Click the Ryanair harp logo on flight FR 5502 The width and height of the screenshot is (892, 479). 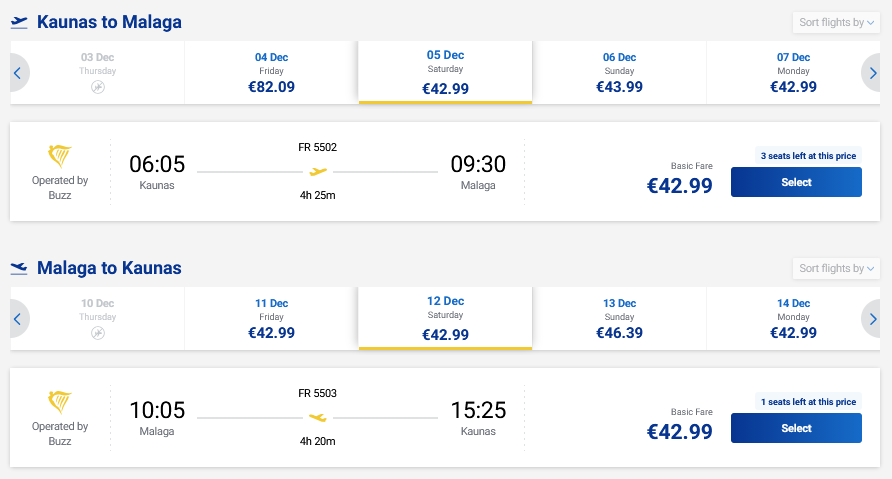60,156
